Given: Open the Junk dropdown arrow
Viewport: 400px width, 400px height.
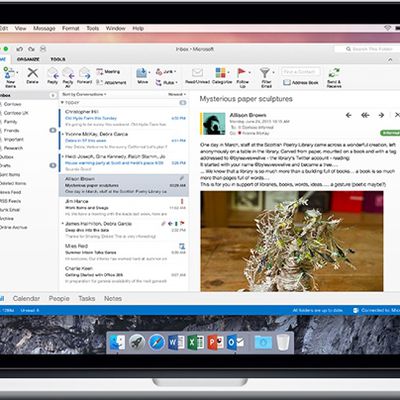Looking at the screenshot, I should point(175,72).
